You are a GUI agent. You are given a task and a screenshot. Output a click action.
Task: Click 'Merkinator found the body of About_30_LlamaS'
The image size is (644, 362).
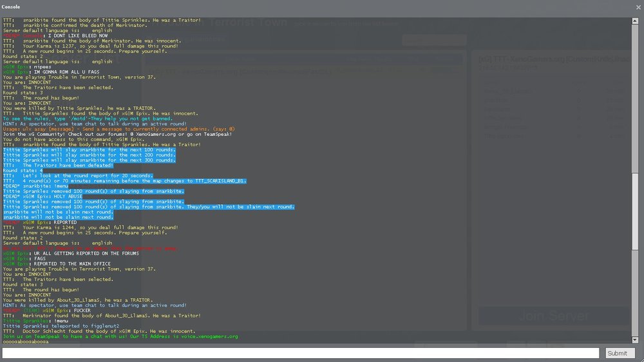tap(102, 316)
